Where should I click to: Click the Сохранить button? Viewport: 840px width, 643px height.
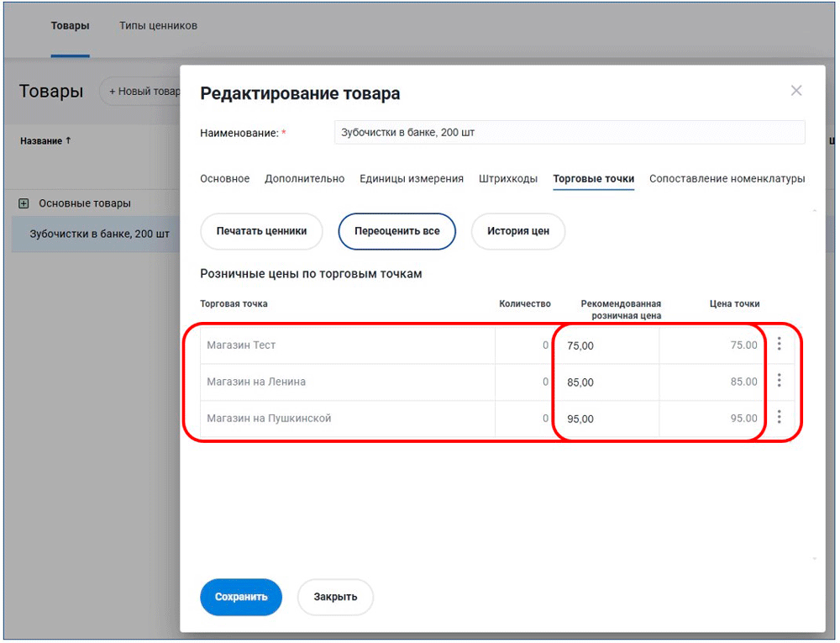coord(241,597)
